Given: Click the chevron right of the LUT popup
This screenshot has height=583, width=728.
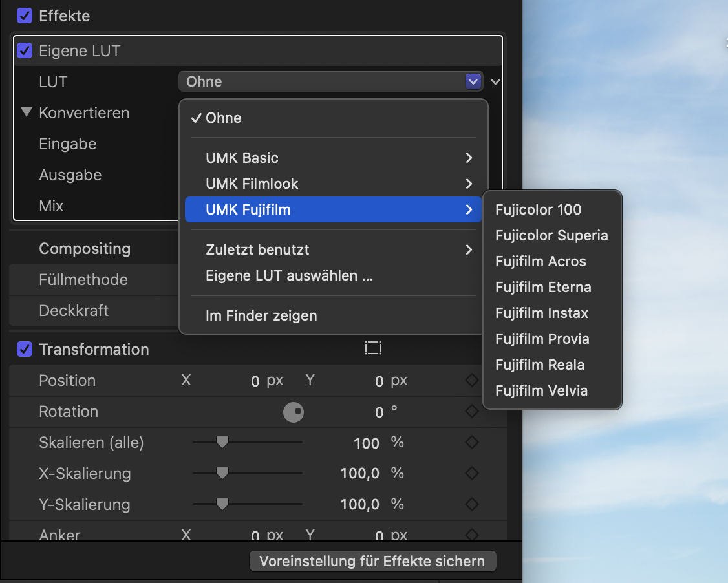Looking at the screenshot, I should [495, 82].
